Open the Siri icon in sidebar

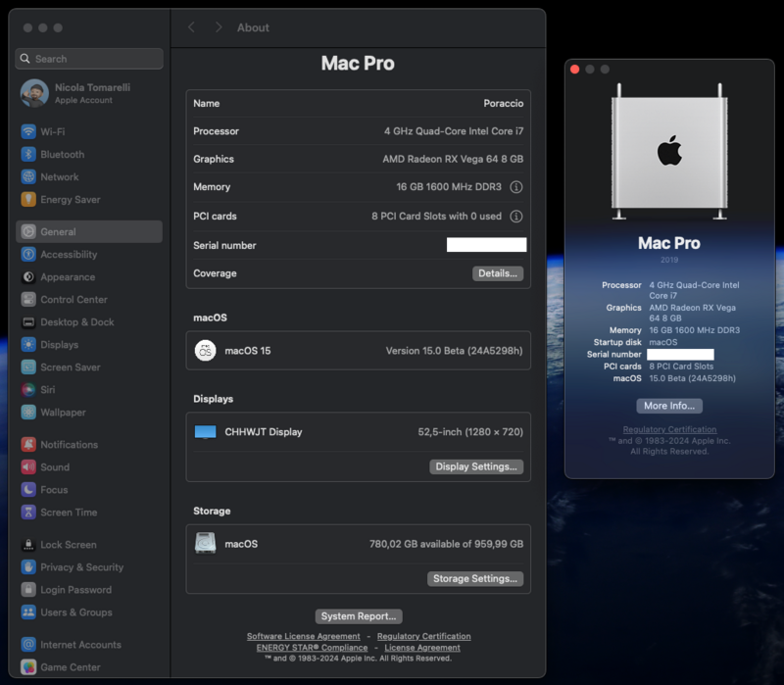(28, 389)
